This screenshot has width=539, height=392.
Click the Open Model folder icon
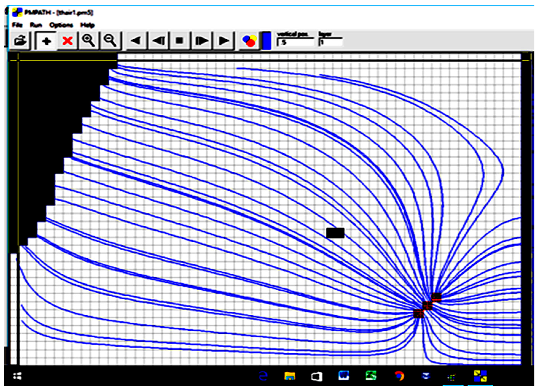point(20,41)
